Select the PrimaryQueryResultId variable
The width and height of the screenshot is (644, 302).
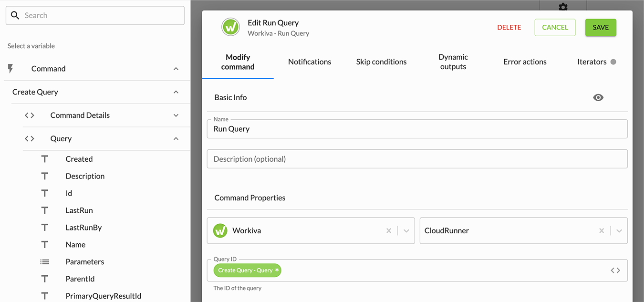pos(104,296)
